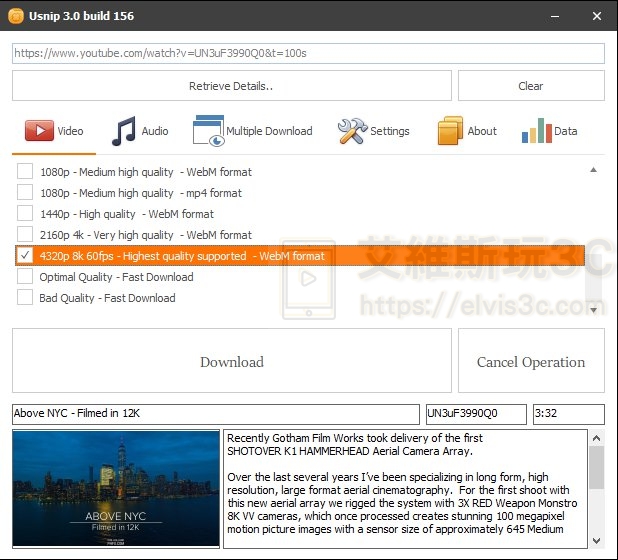618x560 pixels.
Task: Click the red Video play icon
Action: coord(39,131)
